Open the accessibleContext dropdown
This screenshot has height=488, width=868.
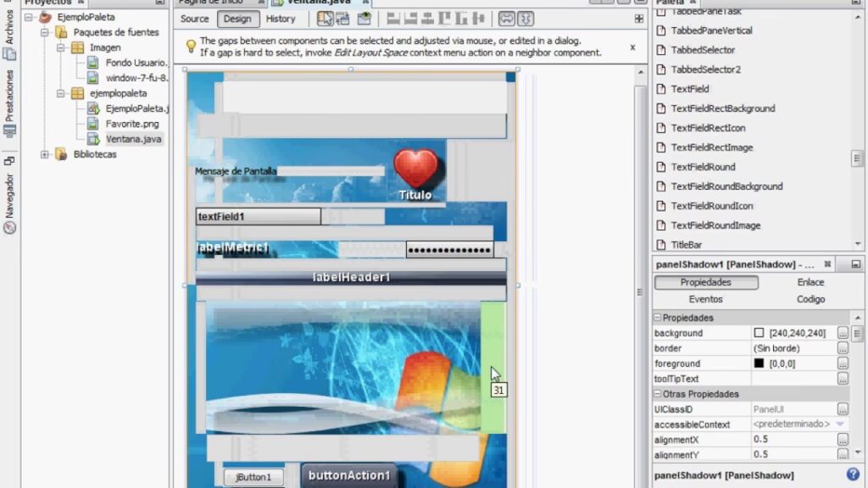tap(841, 424)
